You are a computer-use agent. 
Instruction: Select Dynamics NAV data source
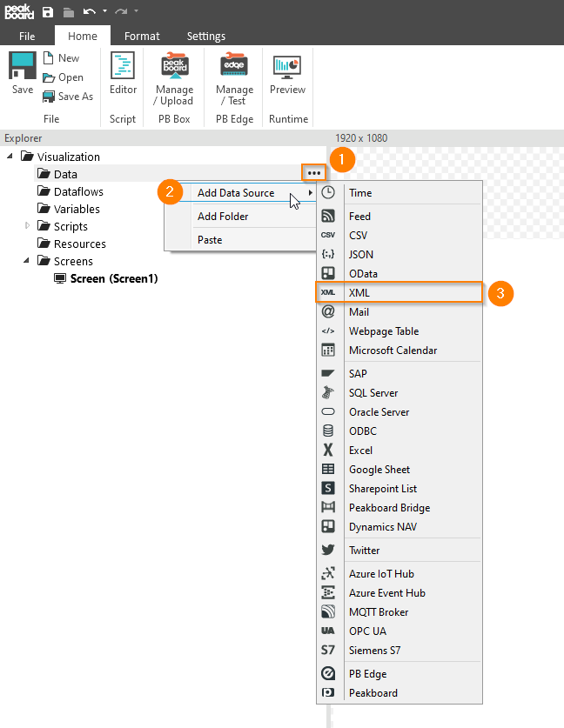(x=399, y=526)
